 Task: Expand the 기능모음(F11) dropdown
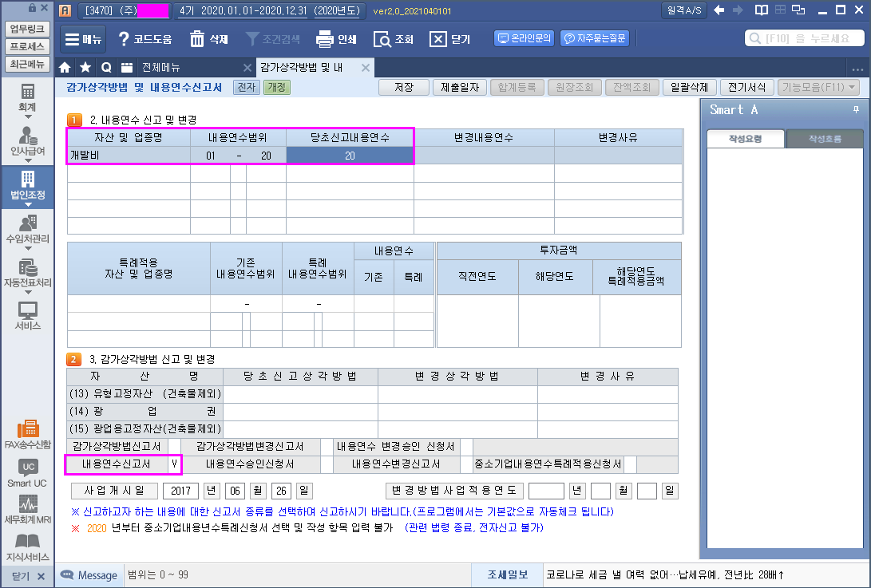[x=818, y=88]
